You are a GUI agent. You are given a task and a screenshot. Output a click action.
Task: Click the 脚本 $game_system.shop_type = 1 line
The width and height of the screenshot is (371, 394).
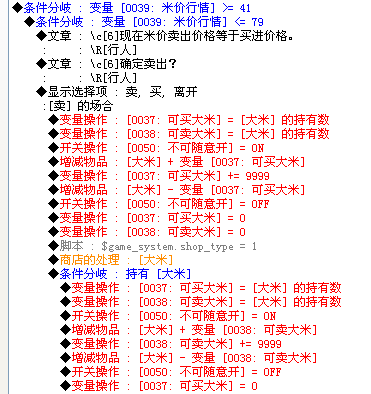[152, 246]
